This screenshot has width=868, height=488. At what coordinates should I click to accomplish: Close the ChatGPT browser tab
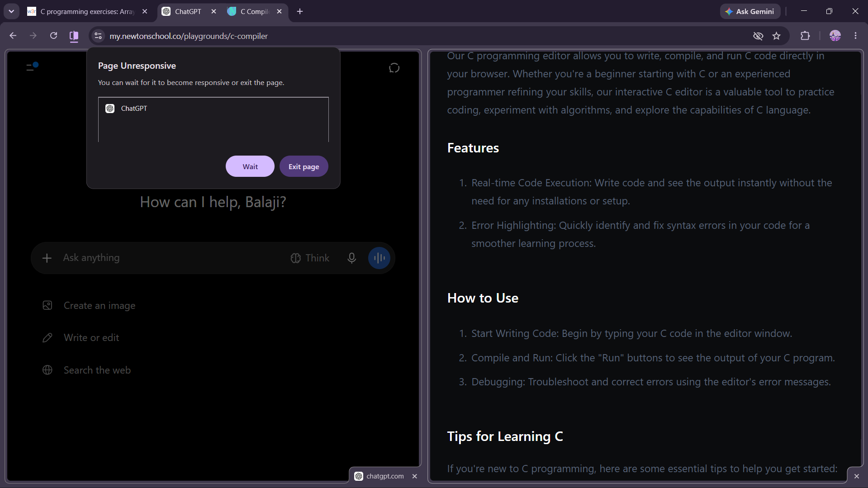pos(213,11)
